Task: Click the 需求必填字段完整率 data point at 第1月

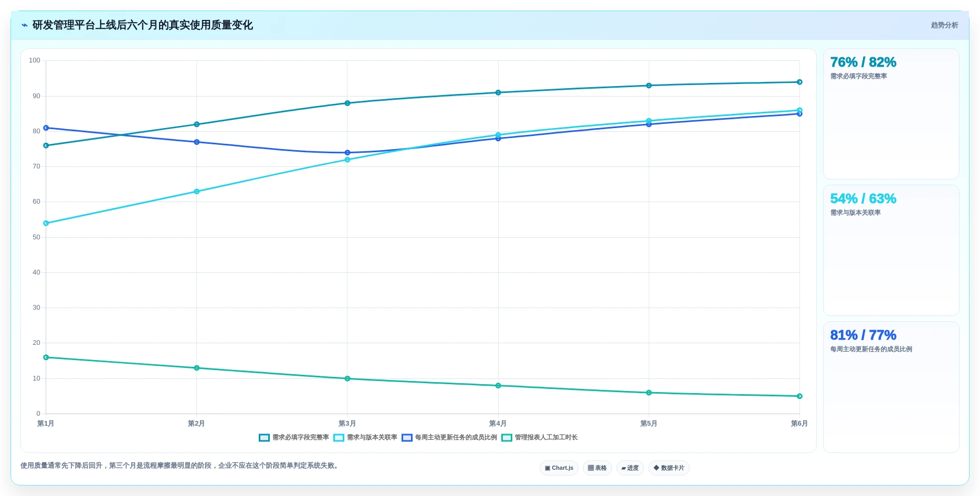Action: 46,145
